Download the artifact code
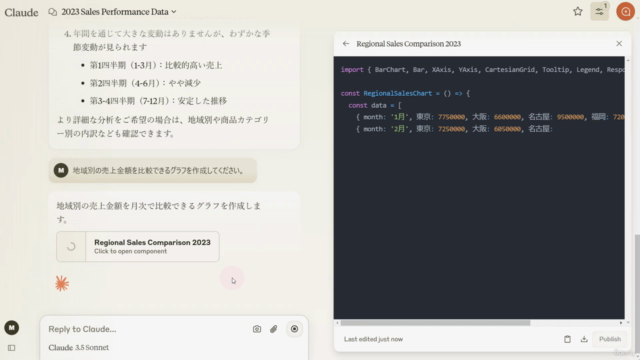The image size is (640, 360). 584,339
